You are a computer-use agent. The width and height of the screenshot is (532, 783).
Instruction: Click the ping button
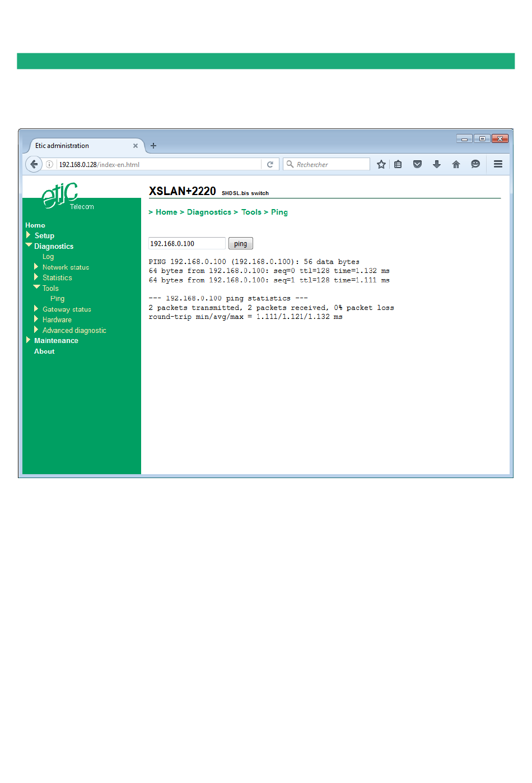(241, 243)
